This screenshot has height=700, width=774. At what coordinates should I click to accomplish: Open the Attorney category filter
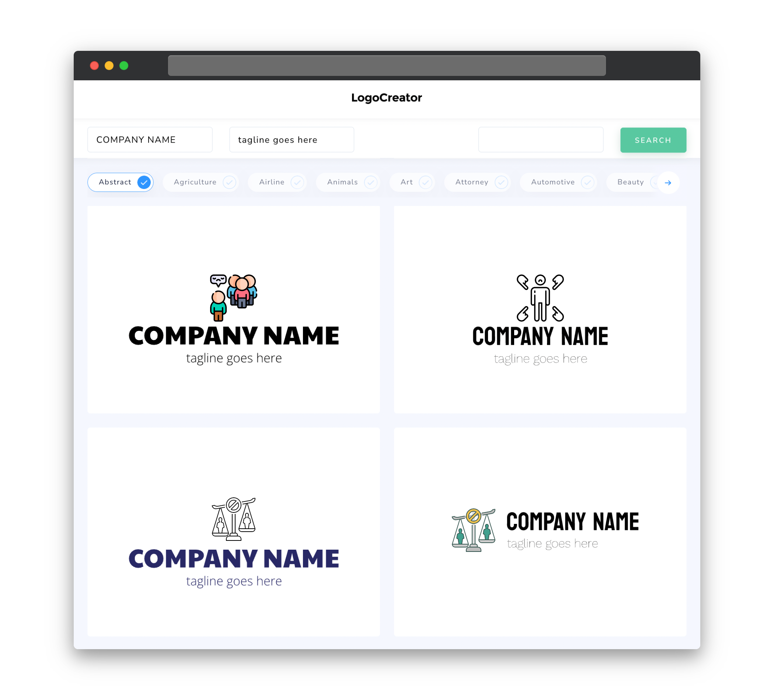coord(478,182)
